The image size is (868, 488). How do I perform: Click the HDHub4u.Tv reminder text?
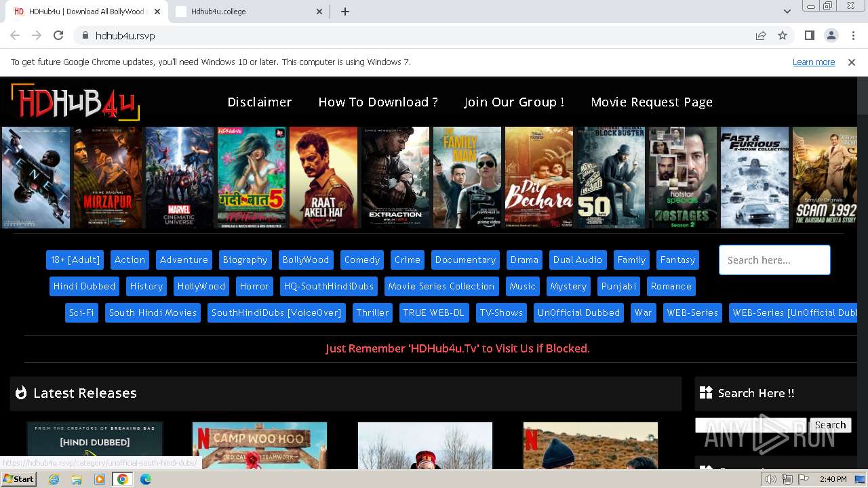coord(458,348)
